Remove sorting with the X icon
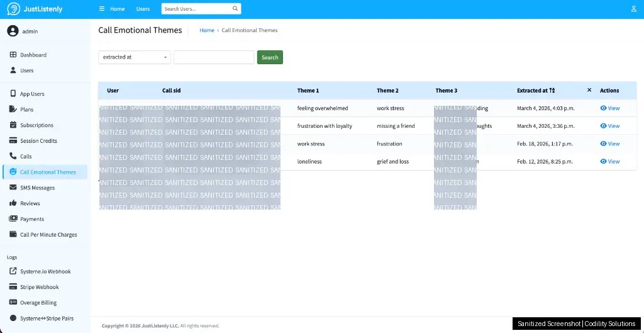644x333 pixels. (589, 90)
